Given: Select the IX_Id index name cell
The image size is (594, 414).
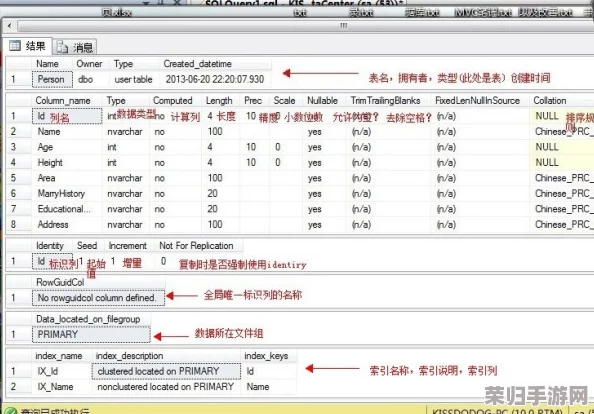Looking at the screenshot, I should 62,372.
